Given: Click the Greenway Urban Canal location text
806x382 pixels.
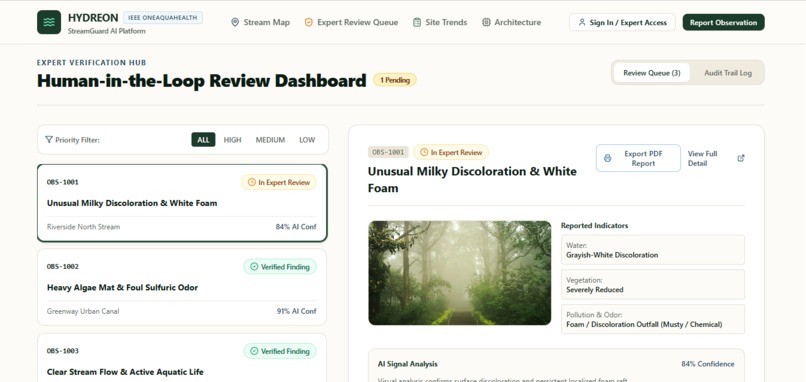Looking at the screenshot, I should pyautogui.click(x=83, y=311).
